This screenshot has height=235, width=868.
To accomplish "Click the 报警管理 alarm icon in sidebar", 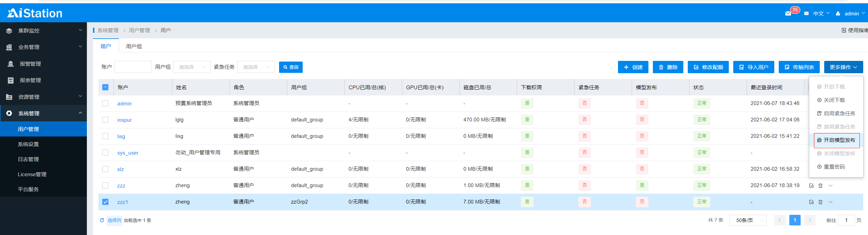I will tap(11, 64).
